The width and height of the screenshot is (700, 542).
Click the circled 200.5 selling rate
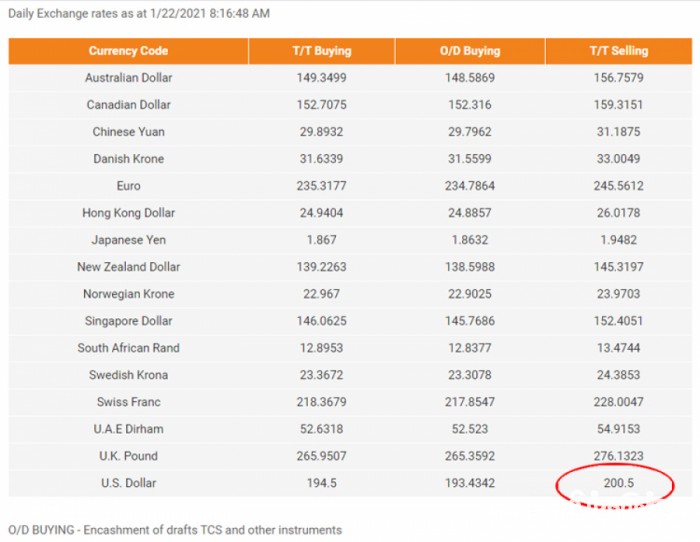point(618,483)
